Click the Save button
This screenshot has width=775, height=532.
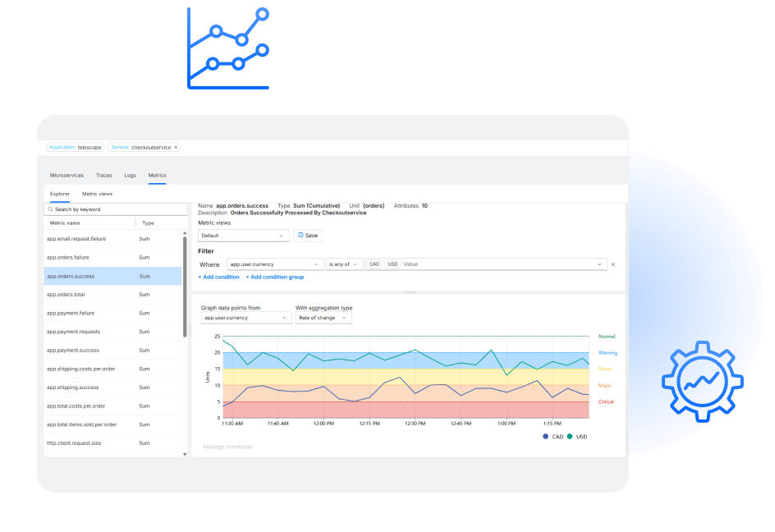[x=308, y=236]
